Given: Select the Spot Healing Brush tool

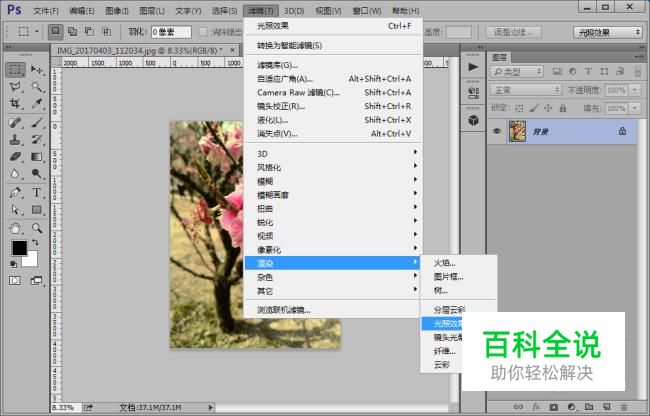Looking at the screenshot, I should point(15,122).
